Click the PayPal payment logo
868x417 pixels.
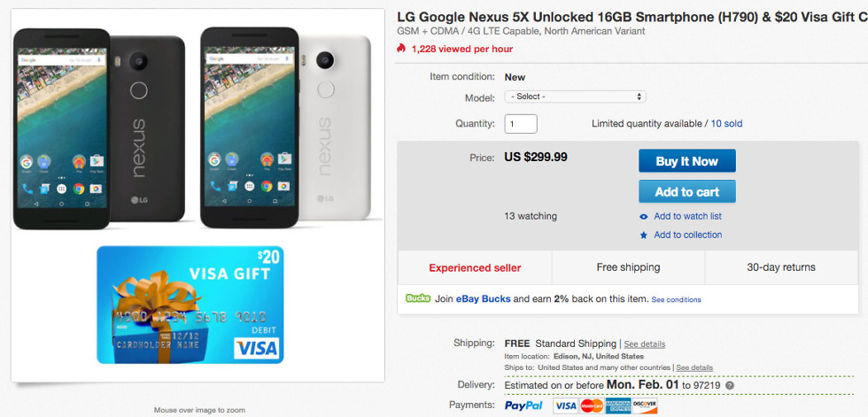[x=523, y=405]
